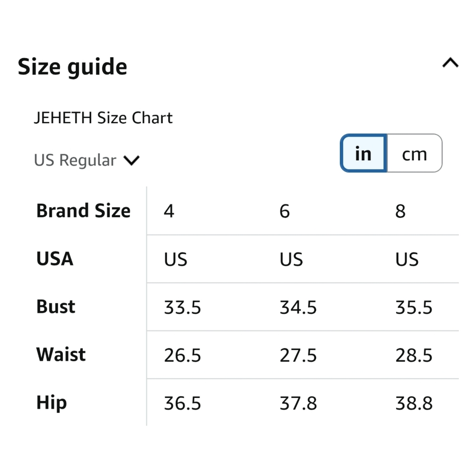
Task: Select the JEHETH Size Chart title
Action: (103, 118)
